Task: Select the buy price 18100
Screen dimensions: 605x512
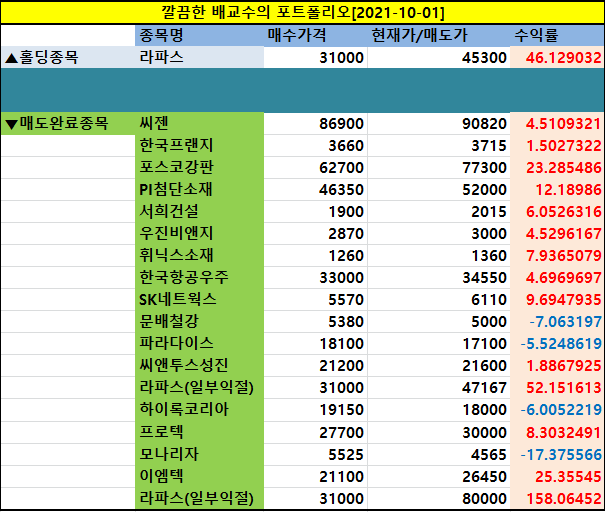Action: click(316, 343)
